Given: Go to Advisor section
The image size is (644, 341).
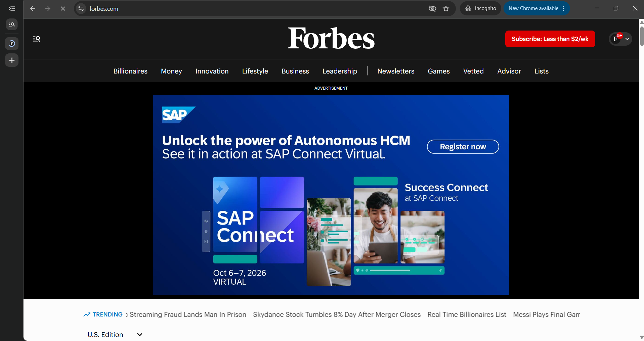Looking at the screenshot, I should (509, 71).
